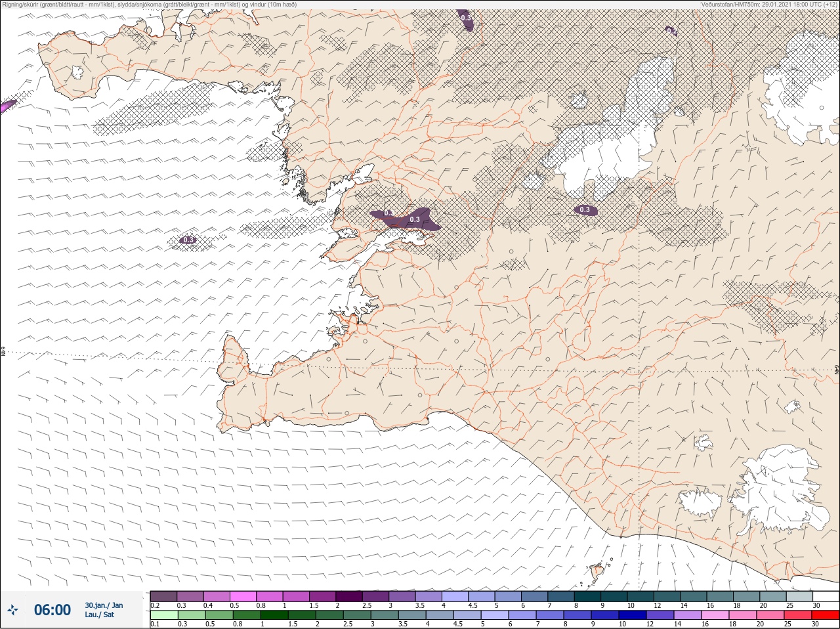Screen dimensions: 840x629
Task: Click the weekday text Lau./ Sat
Action: click(100, 615)
